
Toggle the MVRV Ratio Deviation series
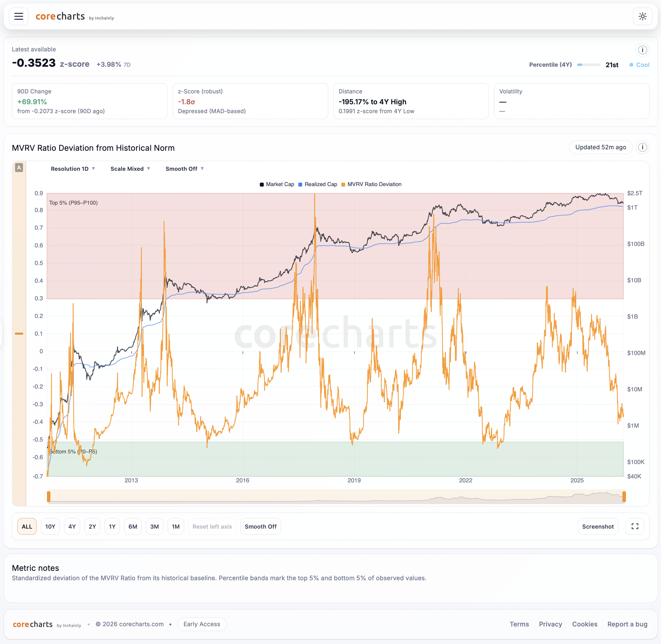372,184
